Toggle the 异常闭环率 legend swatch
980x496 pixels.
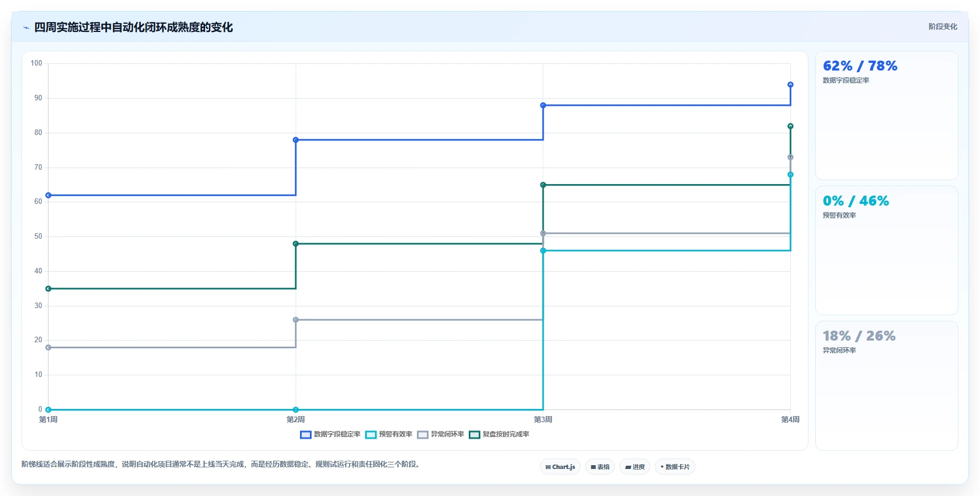pyautogui.click(x=422, y=435)
